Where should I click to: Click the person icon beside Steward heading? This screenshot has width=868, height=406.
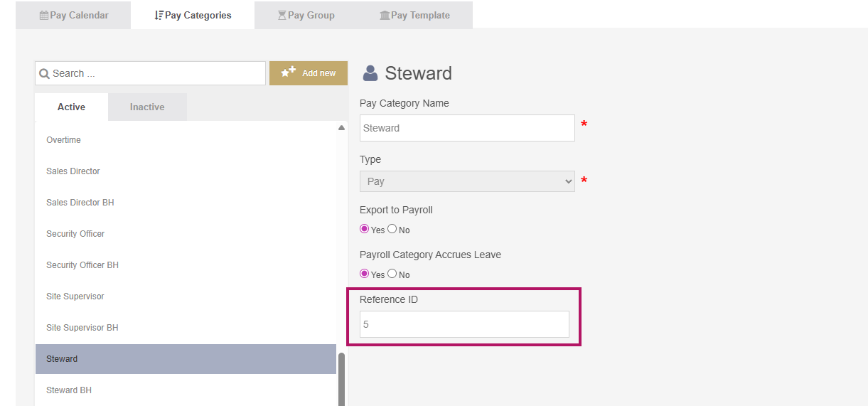coord(370,73)
